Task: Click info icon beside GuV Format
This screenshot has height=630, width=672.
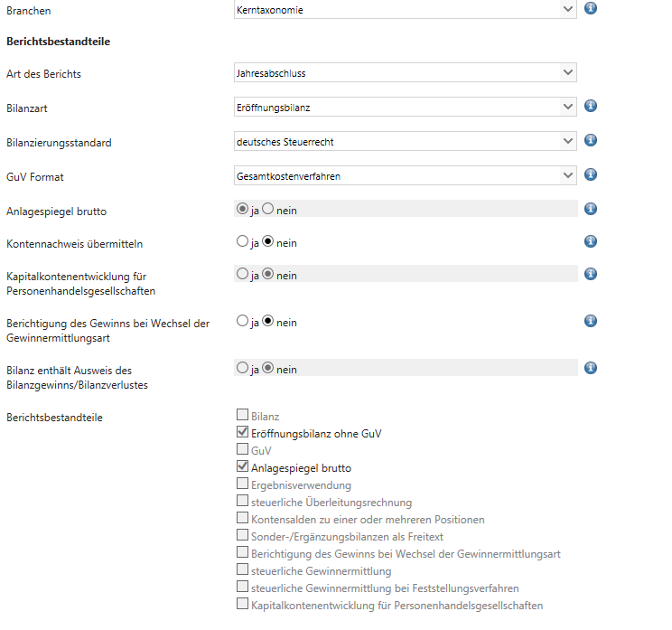Action: pos(592,174)
